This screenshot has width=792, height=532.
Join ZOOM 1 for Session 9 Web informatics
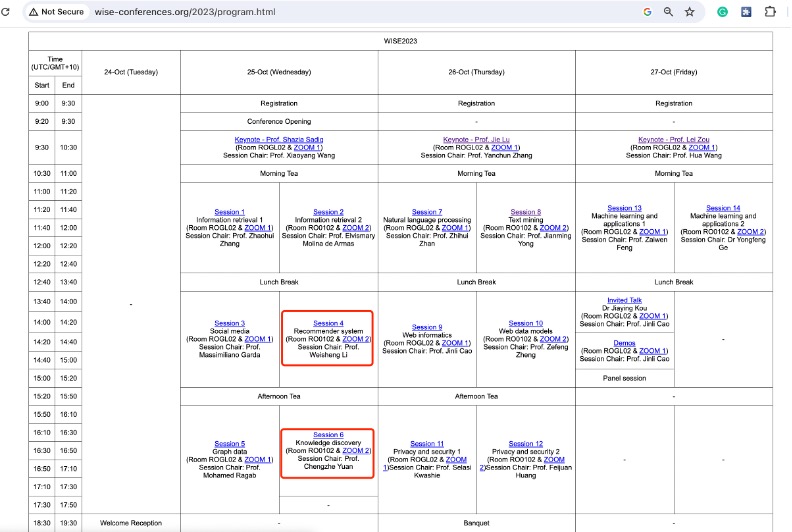pos(455,343)
